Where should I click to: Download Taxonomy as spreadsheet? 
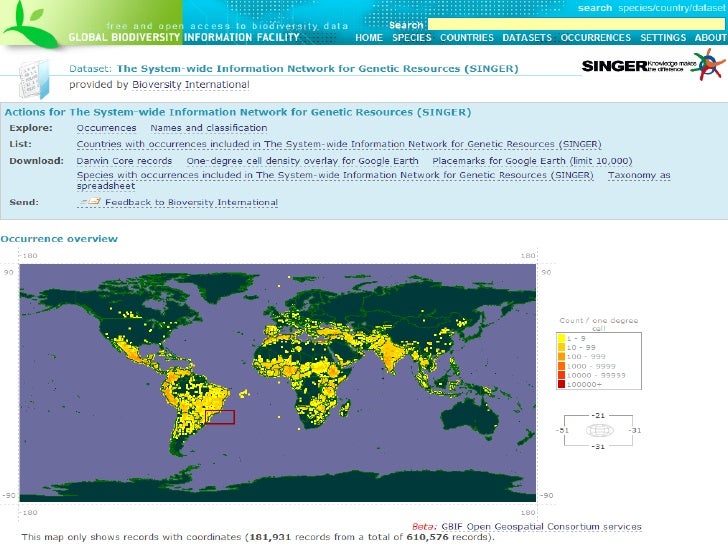[x=639, y=175]
